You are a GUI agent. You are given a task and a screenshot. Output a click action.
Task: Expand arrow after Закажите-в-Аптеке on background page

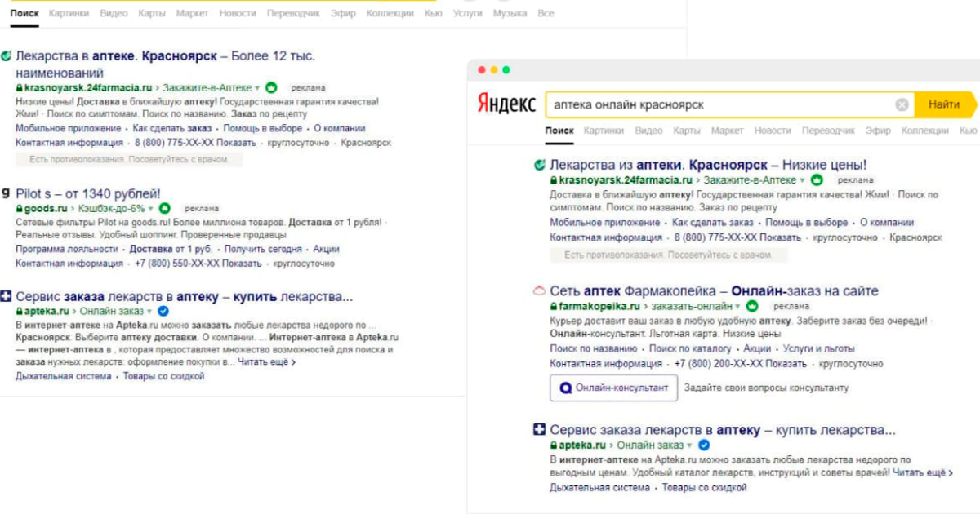(257, 87)
